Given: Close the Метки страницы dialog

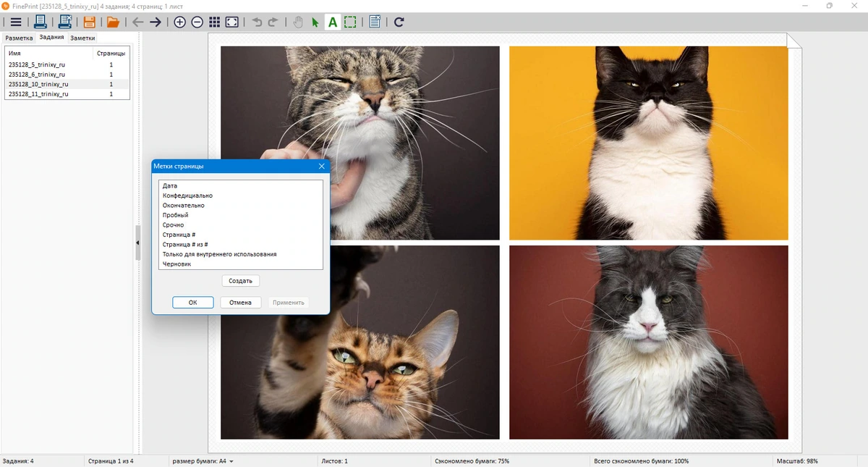Looking at the screenshot, I should pyautogui.click(x=321, y=167).
